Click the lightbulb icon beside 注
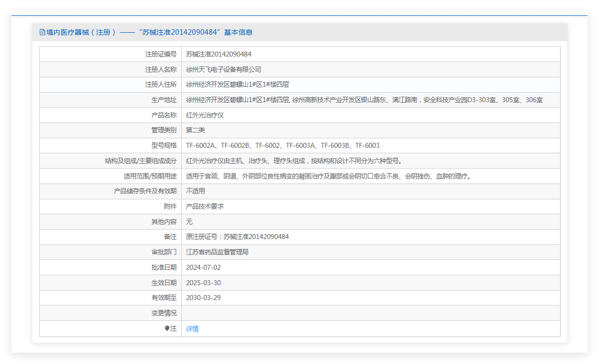 (x=167, y=328)
